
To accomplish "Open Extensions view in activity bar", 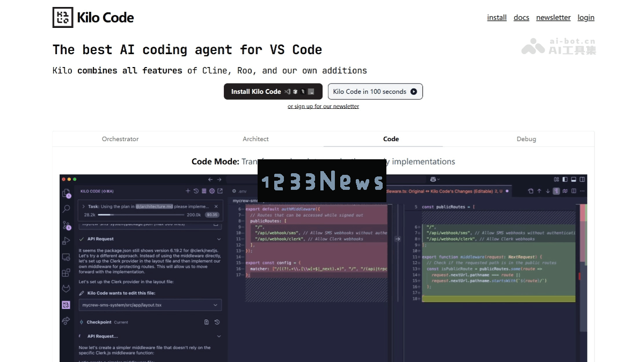I will point(66,272).
